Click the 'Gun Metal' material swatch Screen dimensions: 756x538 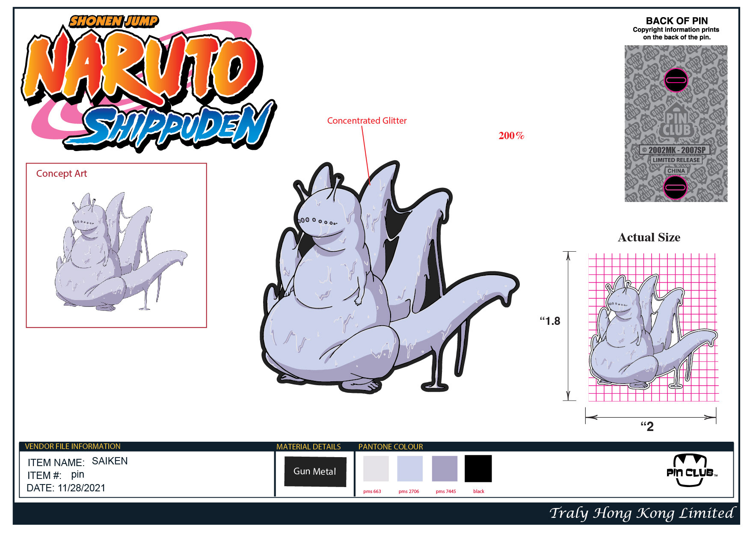(x=315, y=471)
